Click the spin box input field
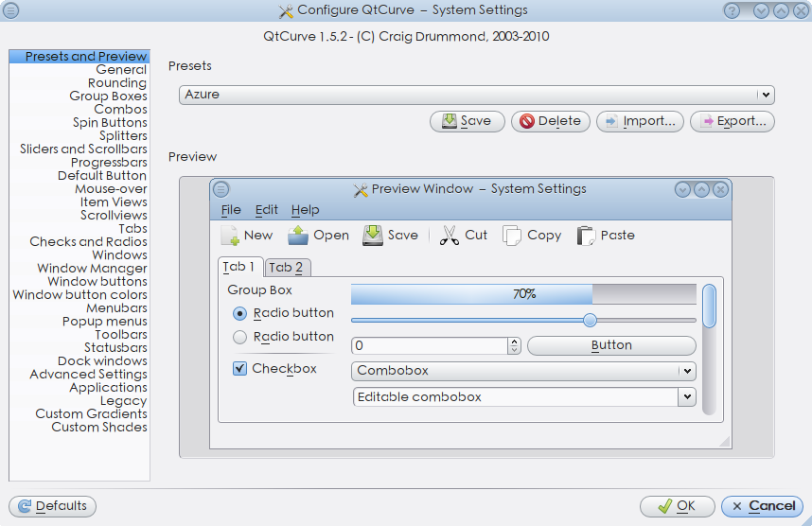The width and height of the screenshot is (812, 526). (430, 346)
